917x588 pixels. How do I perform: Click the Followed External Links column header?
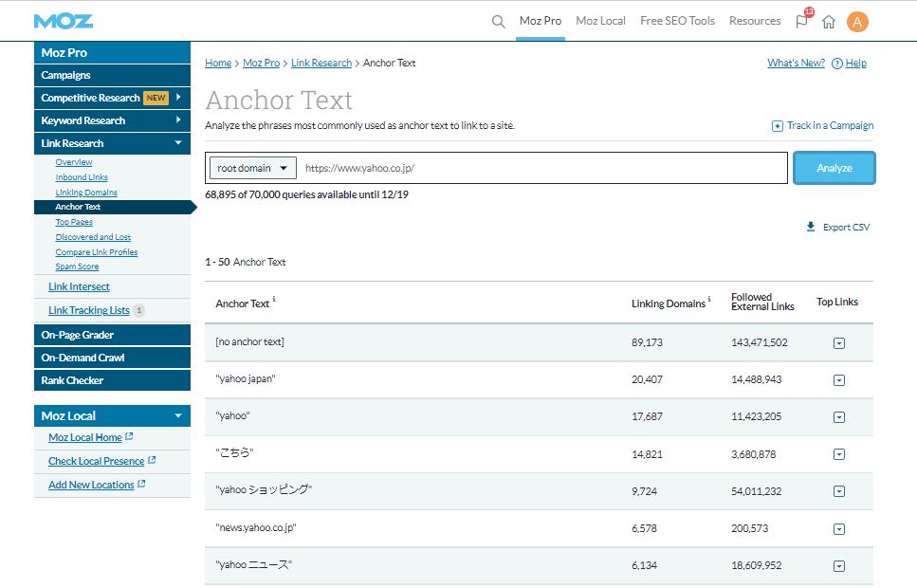(x=762, y=302)
